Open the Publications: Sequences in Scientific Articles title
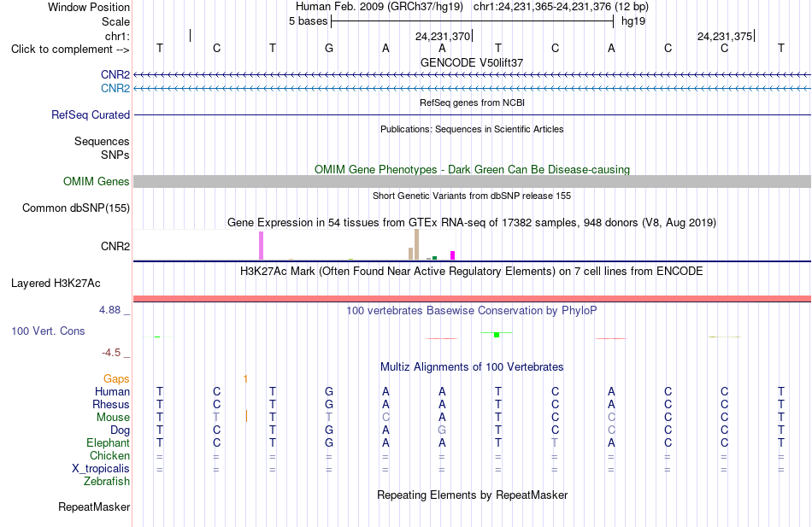 (x=472, y=129)
